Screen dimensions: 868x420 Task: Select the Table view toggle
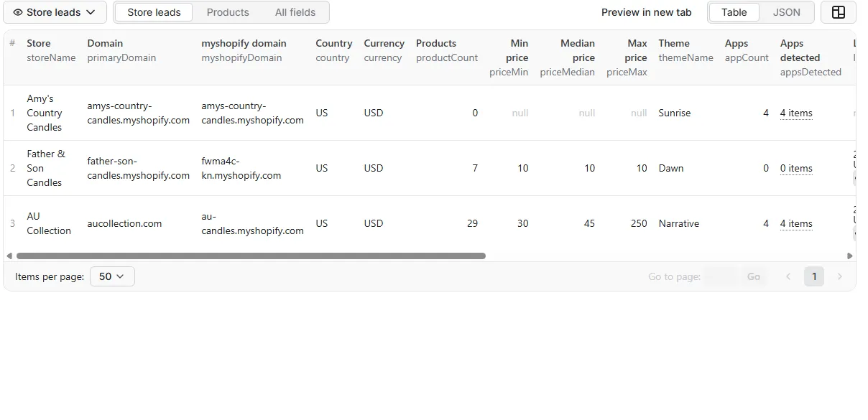tap(734, 12)
